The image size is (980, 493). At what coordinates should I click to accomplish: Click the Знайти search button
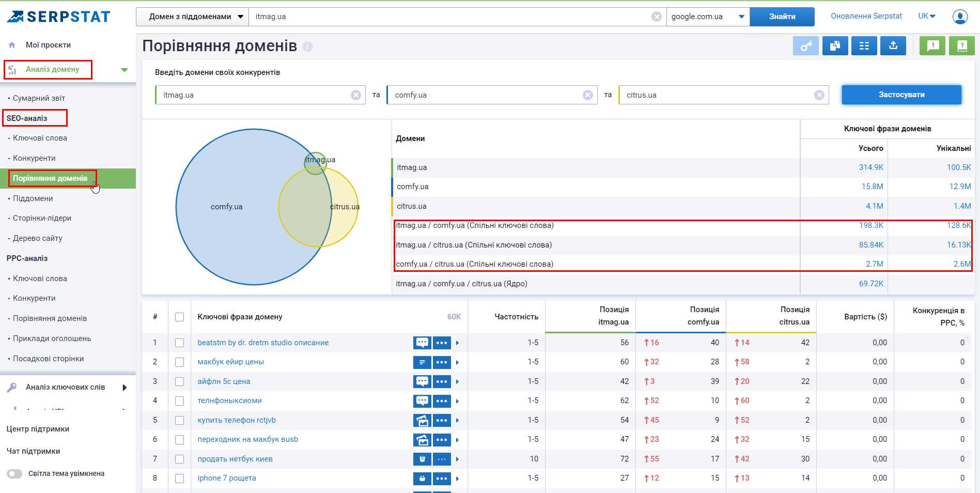782,17
